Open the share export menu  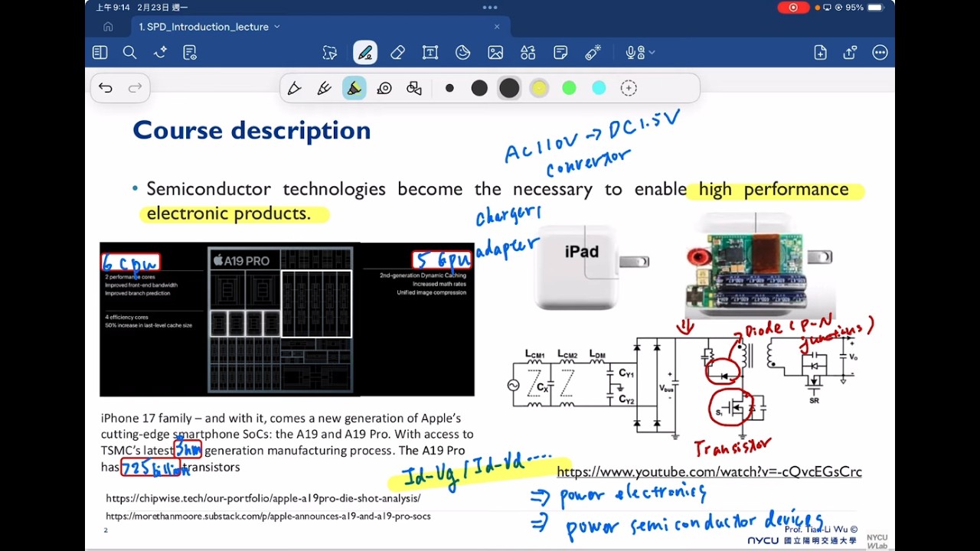click(x=850, y=53)
